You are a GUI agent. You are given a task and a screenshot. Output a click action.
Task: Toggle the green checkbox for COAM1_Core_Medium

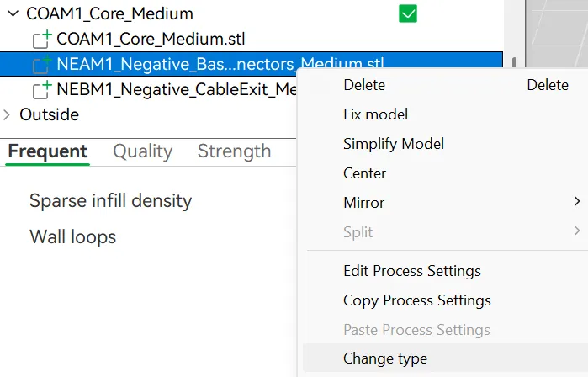408,13
